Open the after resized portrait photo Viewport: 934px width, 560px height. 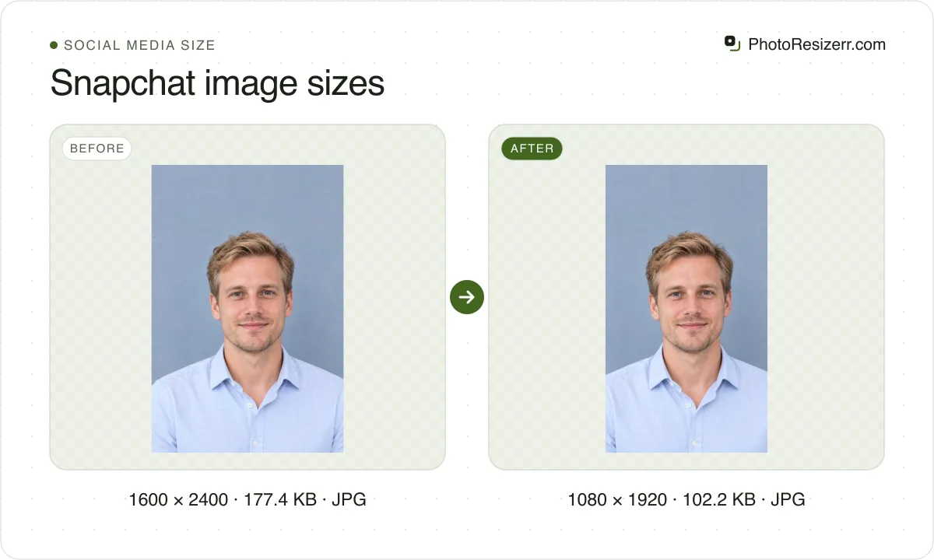(x=686, y=309)
